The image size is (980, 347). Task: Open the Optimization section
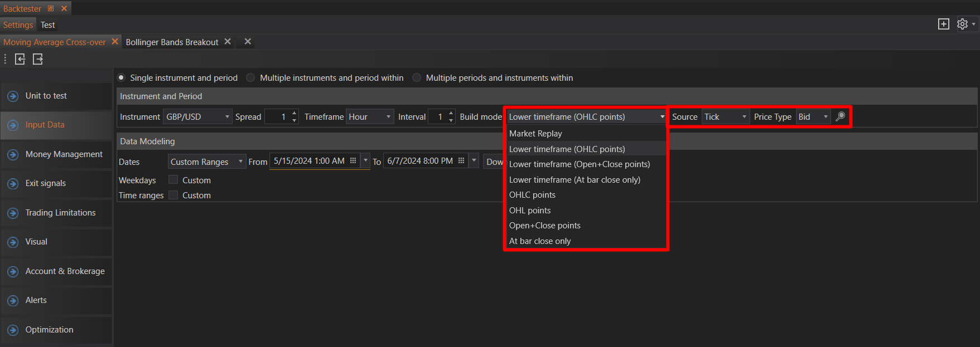click(x=49, y=330)
